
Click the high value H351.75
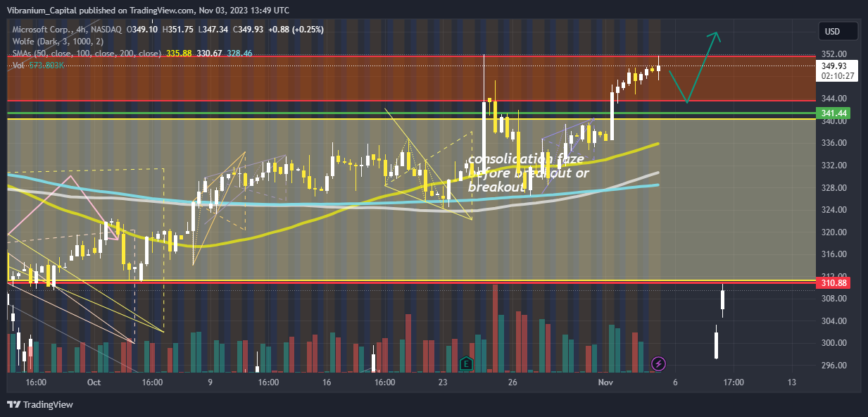(179, 29)
